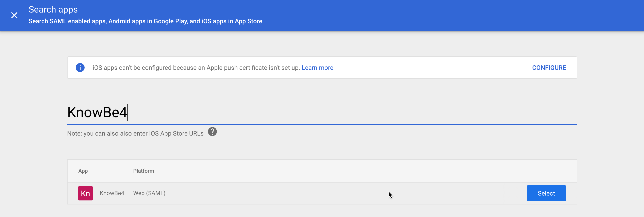Close the Search apps dialog
The width and height of the screenshot is (644, 217).
tap(14, 15)
